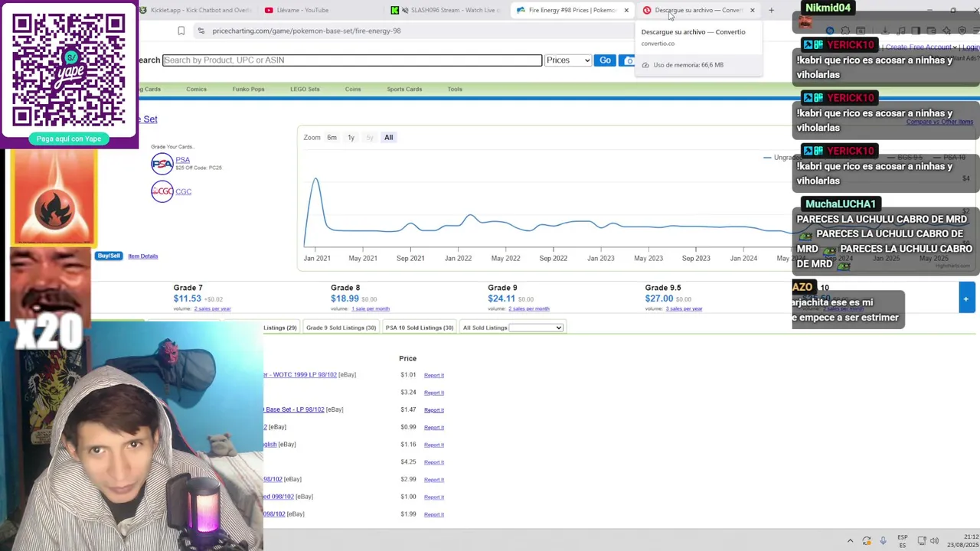Viewport: 980px width, 551px height.
Task: Click the Fire Energy card thumbnail
Action: tap(54, 197)
